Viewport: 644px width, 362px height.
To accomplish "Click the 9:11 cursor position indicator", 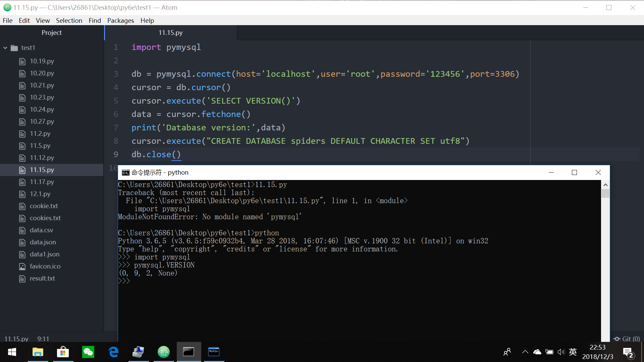I will 43,339.
